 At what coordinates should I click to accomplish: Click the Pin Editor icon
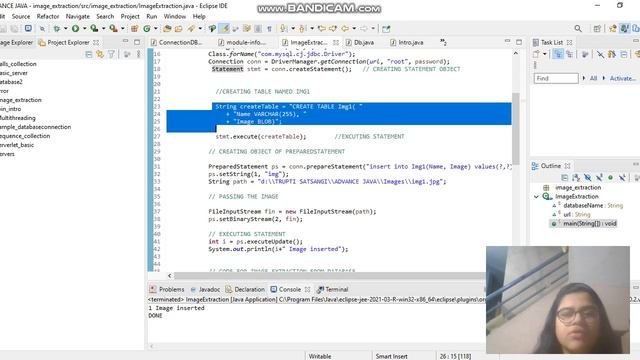pos(386,29)
